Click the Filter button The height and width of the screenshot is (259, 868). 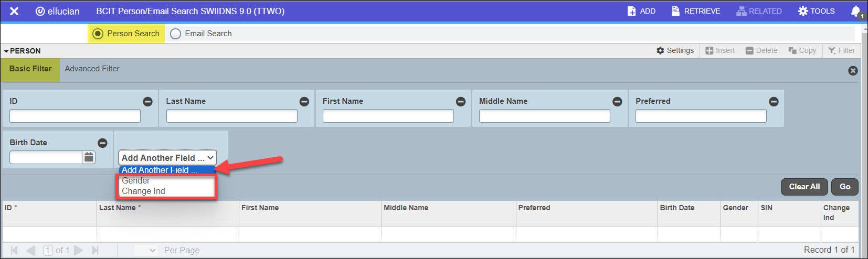(841, 50)
